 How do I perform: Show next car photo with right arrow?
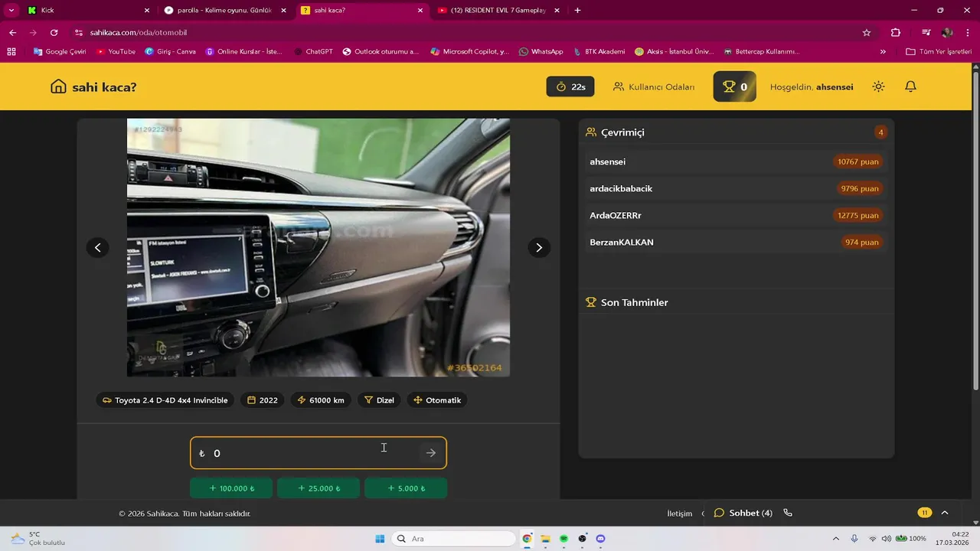point(539,247)
